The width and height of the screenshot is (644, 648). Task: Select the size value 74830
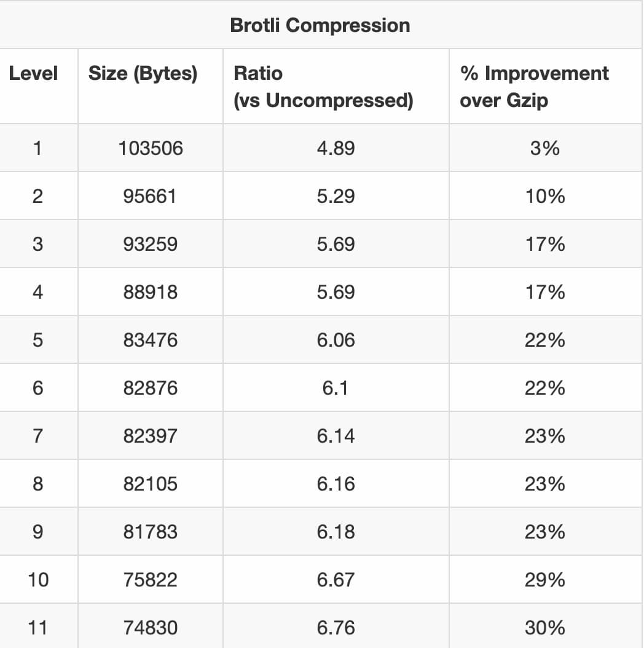click(151, 628)
